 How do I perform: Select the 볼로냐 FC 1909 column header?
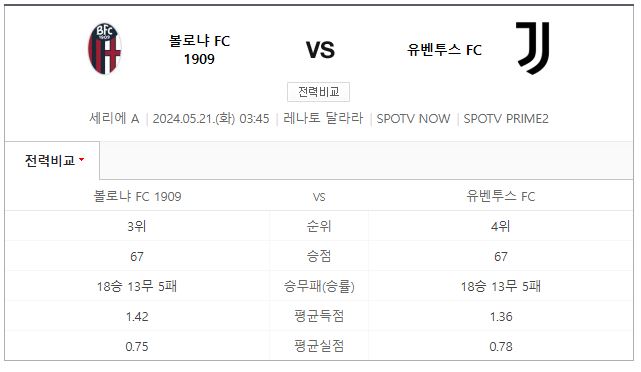click(x=137, y=196)
